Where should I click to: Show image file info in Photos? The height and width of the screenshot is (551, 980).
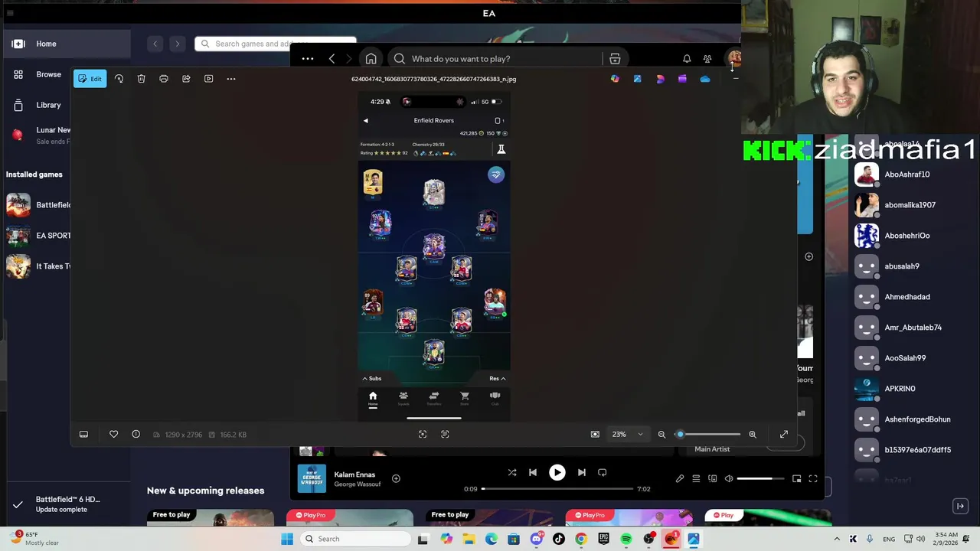136,435
